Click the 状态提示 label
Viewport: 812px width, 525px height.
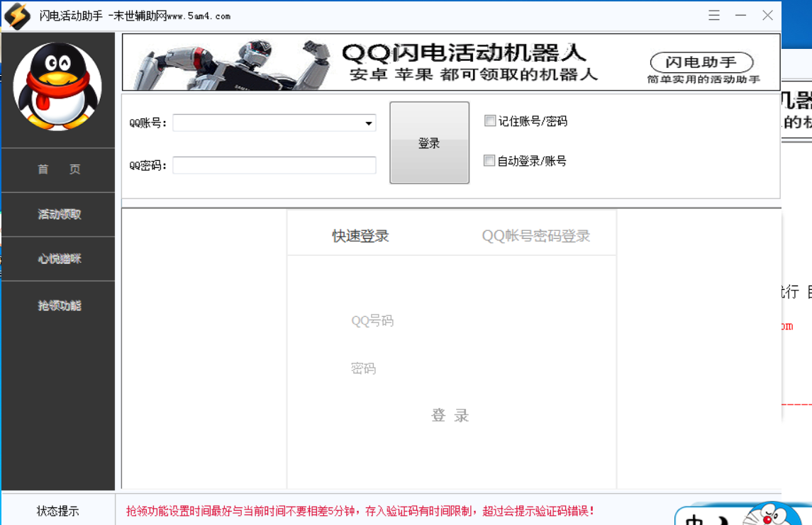58,511
